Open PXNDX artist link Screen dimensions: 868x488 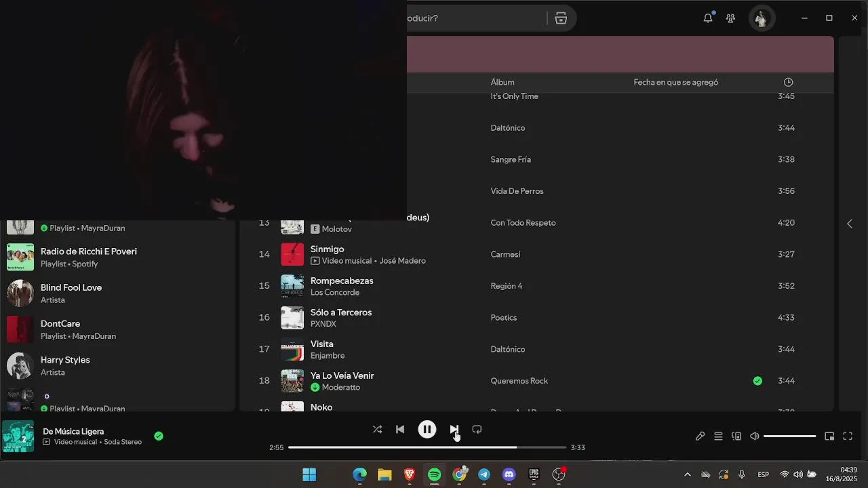point(323,324)
